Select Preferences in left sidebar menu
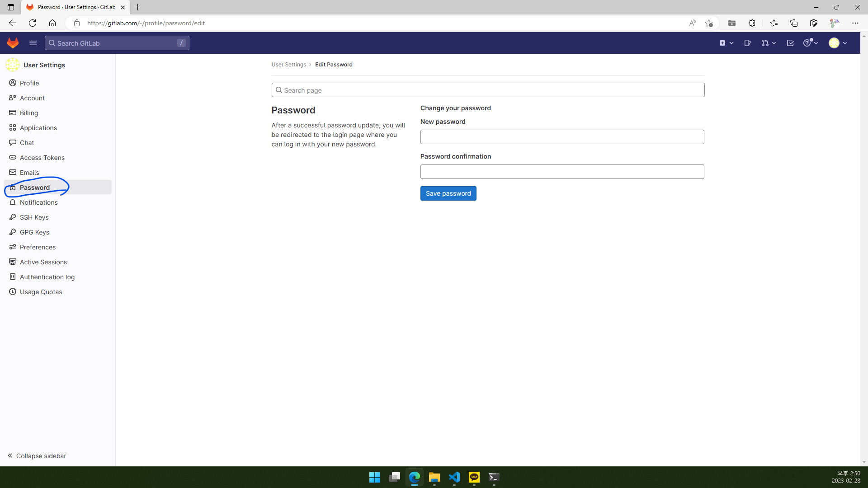Screen dimensions: 868x488 click(x=38, y=247)
